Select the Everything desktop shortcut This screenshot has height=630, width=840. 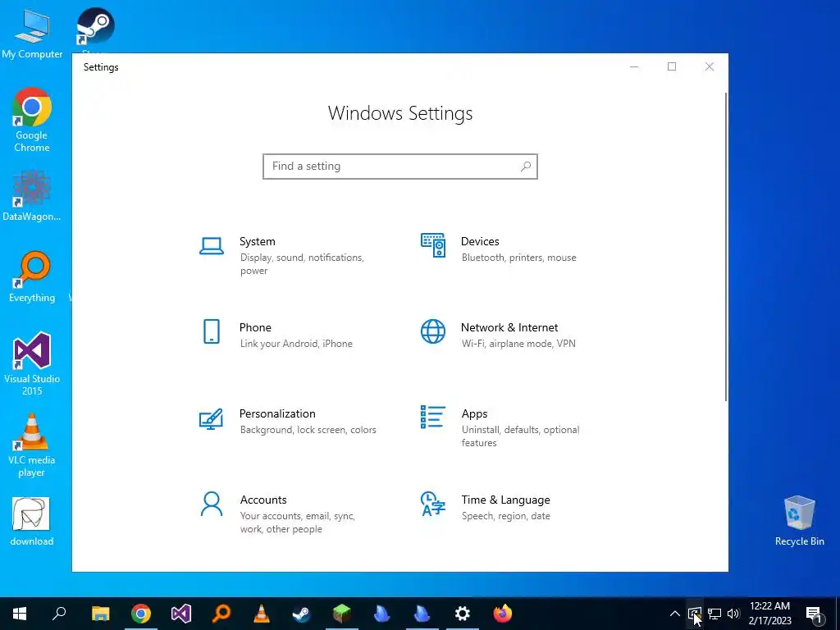click(32, 277)
